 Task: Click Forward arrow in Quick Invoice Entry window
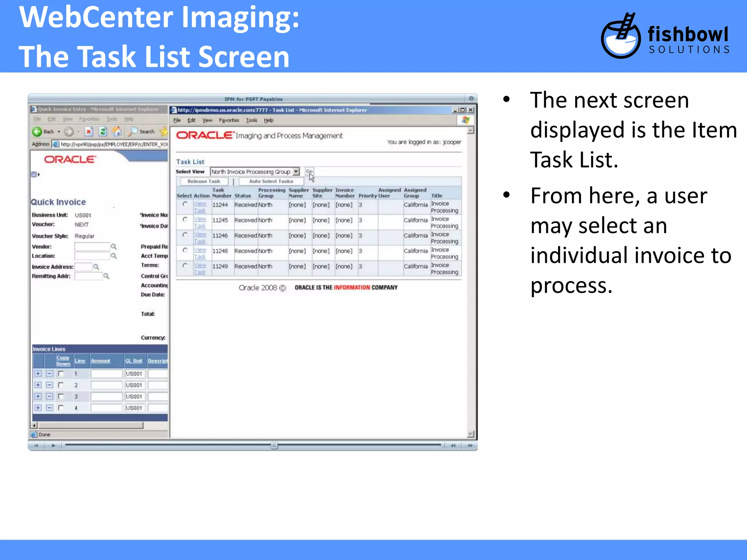(69, 132)
